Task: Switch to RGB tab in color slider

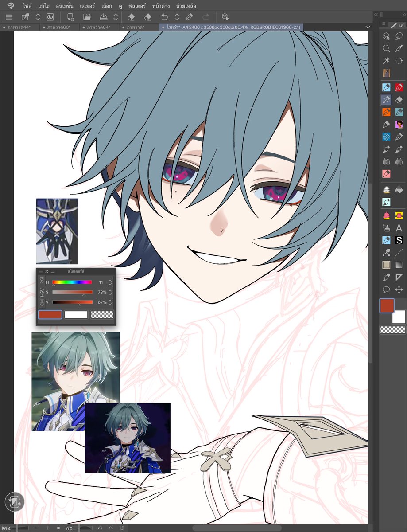Action: pyautogui.click(x=42, y=280)
